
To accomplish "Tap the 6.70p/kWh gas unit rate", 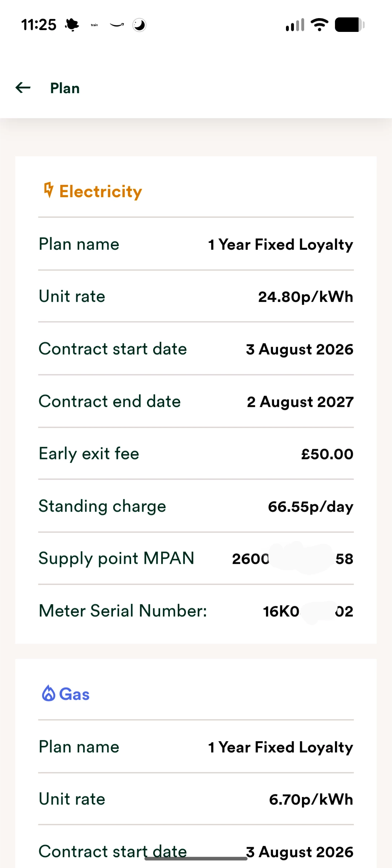I will pyautogui.click(x=311, y=799).
